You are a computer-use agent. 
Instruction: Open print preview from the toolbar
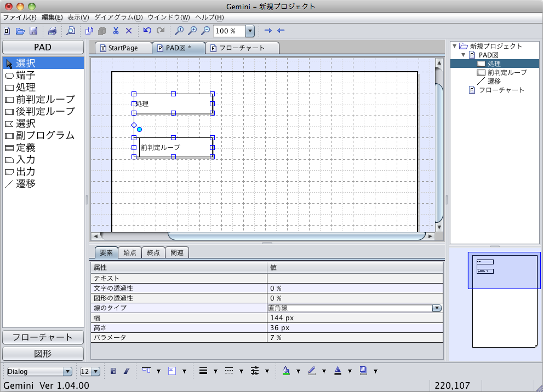71,31
